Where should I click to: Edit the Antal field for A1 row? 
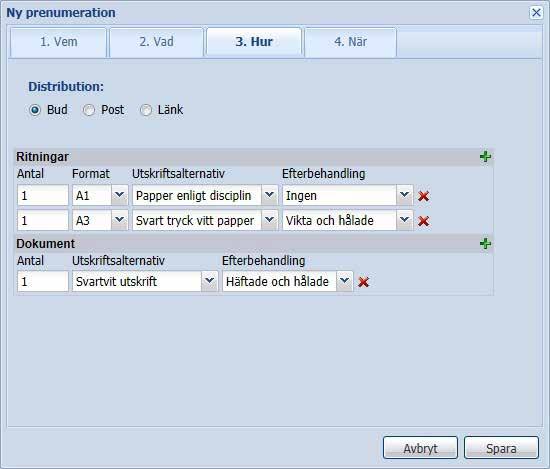(43, 195)
